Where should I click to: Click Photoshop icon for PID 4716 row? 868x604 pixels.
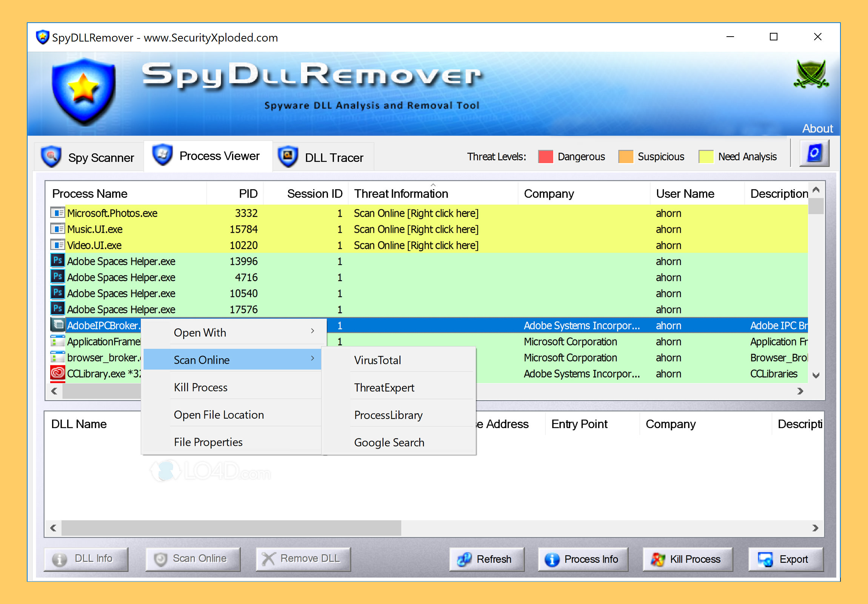[x=57, y=276]
